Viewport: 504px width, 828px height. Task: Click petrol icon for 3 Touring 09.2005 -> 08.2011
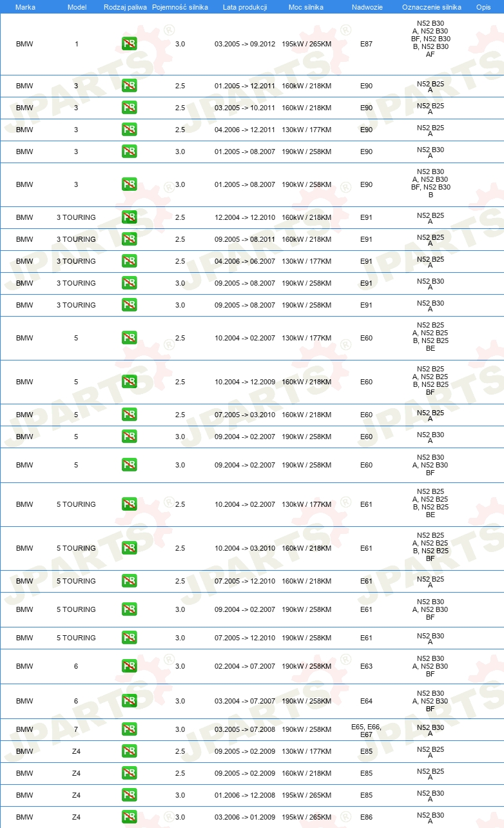129,239
